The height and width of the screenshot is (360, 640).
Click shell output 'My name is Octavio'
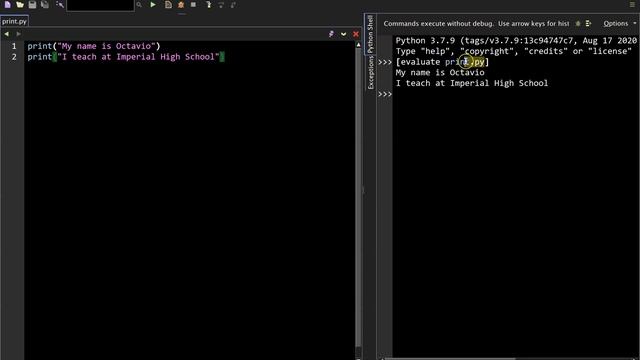pyautogui.click(x=440, y=73)
